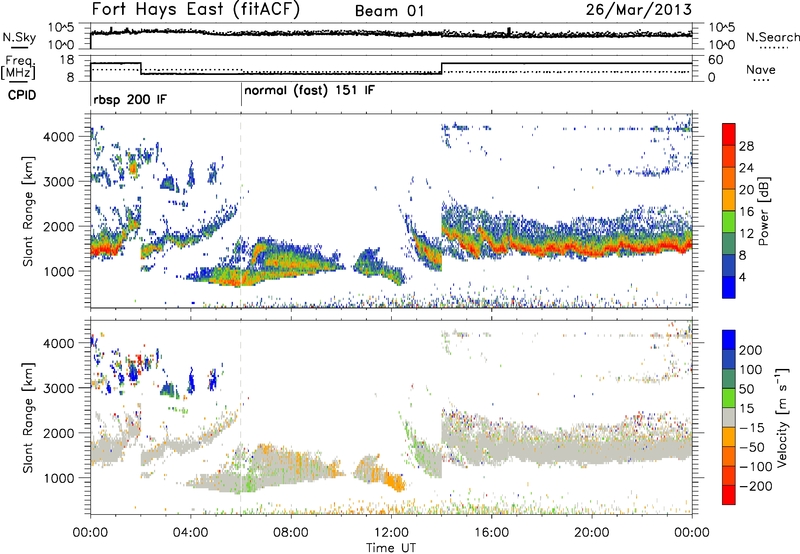Click the 'normal (fast) 151 IF' CPID entry
This screenshot has height=554, width=800.
309,91
